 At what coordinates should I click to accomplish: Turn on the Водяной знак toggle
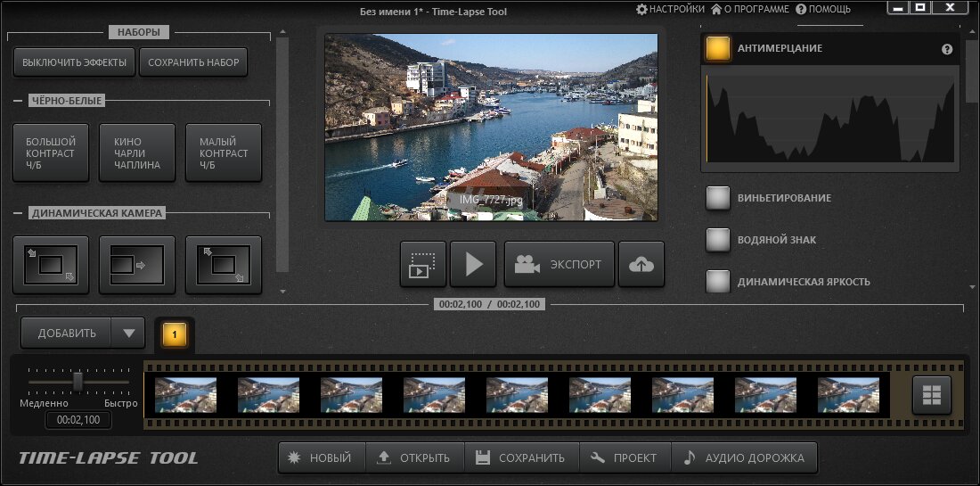718,240
